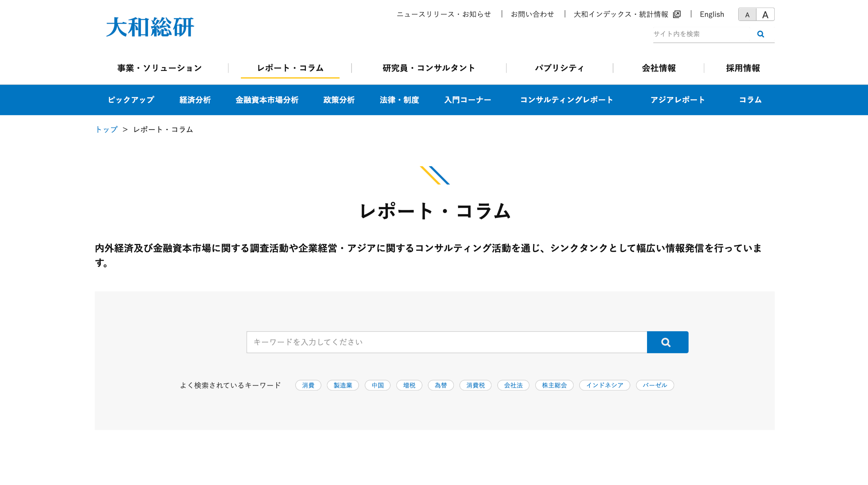Open the お問い合わせ link
The width and height of the screenshot is (868, 485).
pyautogui.click(x=532, y=14)
